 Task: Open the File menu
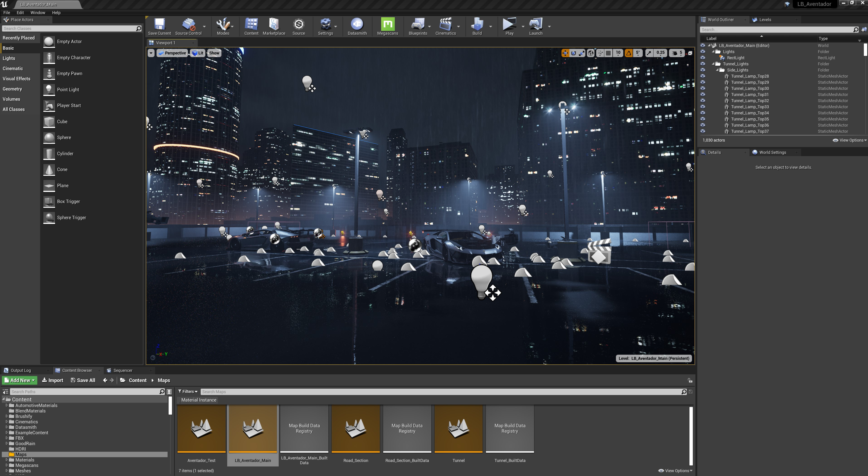6,12
